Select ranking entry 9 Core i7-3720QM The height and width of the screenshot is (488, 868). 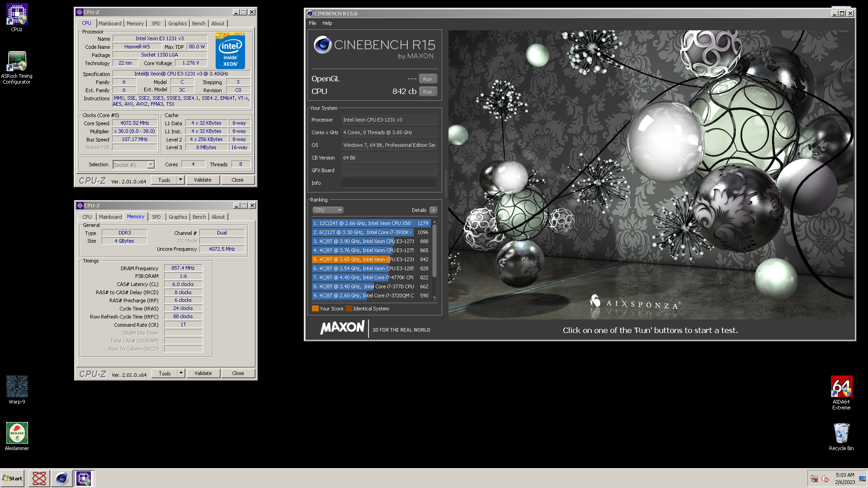(371, 296)
